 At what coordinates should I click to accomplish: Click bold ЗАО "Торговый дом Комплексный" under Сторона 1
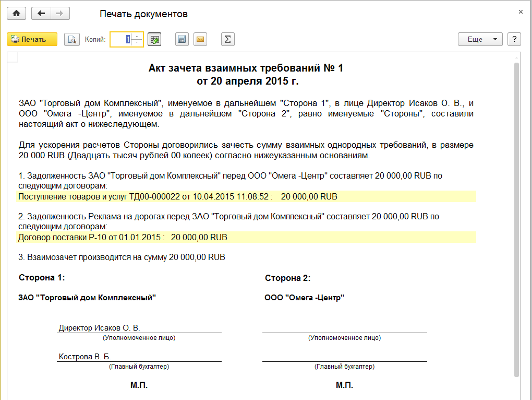click(87, 298)
